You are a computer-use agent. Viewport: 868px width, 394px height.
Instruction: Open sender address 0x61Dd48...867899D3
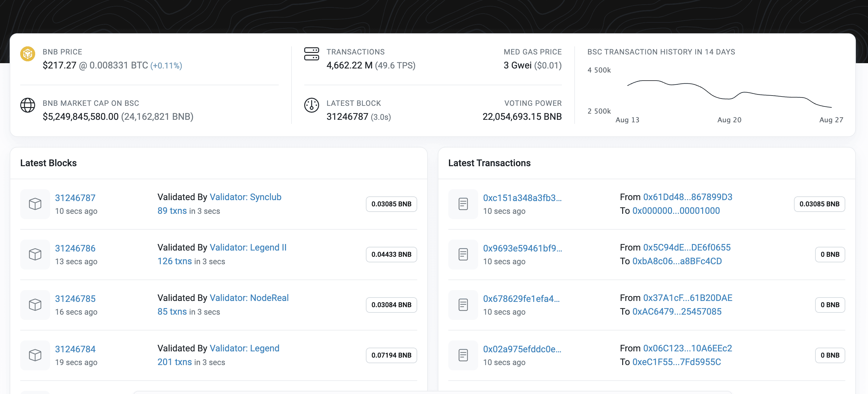pyautogui.click(x=687, y=197)
